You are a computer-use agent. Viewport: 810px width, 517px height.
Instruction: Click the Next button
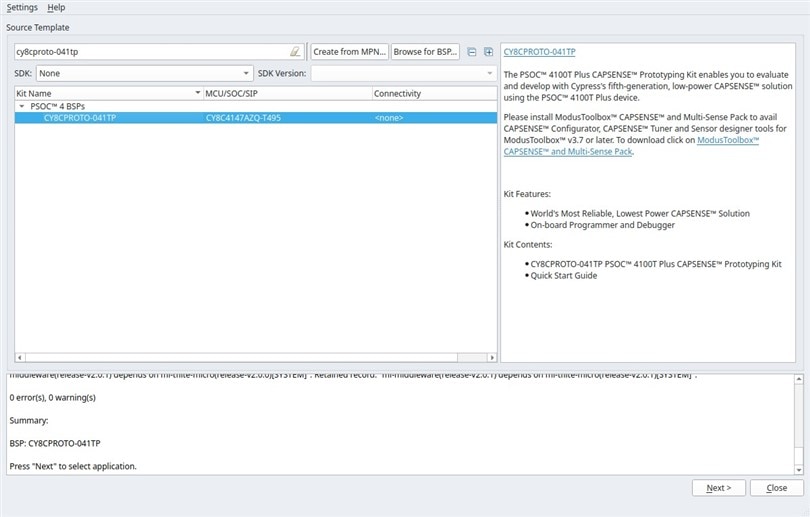[719, 488]
